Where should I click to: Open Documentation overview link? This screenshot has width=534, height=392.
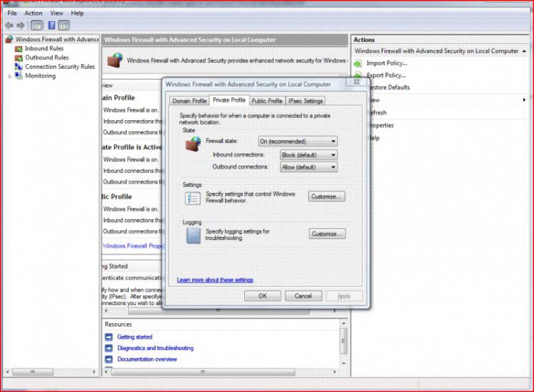pos(147,359)
